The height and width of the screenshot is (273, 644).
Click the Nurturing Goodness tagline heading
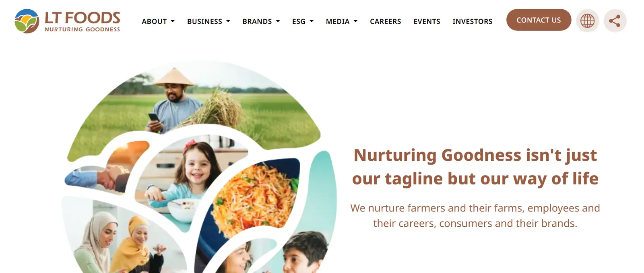(x=475, y=167)
